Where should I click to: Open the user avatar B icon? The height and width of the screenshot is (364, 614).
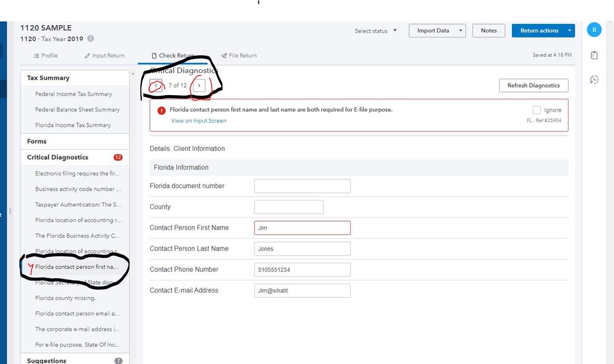pos(594,29)
